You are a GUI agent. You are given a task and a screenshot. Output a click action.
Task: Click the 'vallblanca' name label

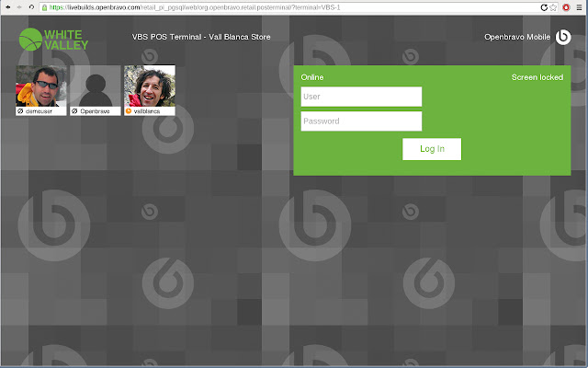(147, 111)
